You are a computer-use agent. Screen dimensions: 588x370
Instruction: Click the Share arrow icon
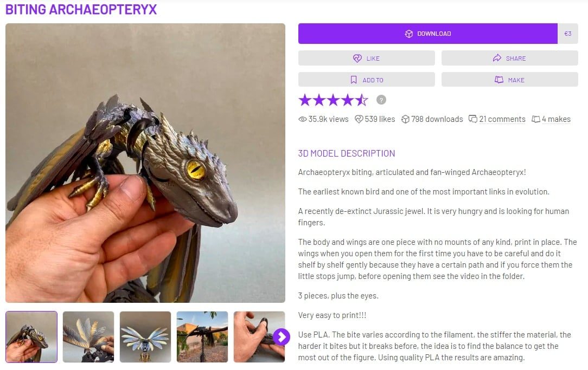coord(497,58)
